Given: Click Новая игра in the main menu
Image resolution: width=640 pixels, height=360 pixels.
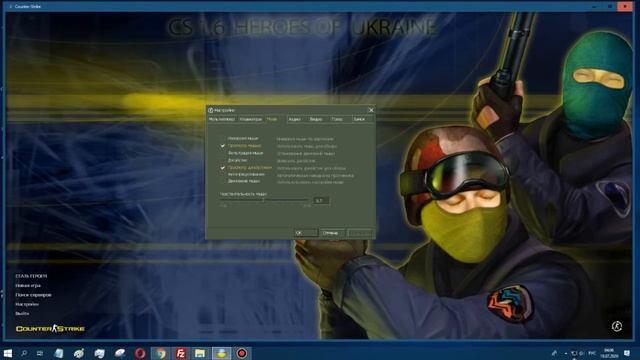Looking at the screenshot, I should (x=28, y=286).
